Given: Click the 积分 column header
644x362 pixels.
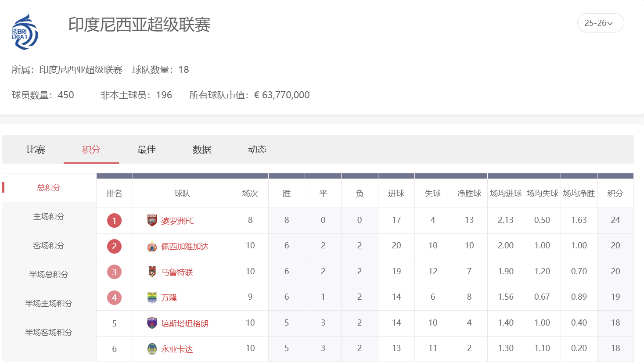Looking at the screenshot, I should click(615, 194).
